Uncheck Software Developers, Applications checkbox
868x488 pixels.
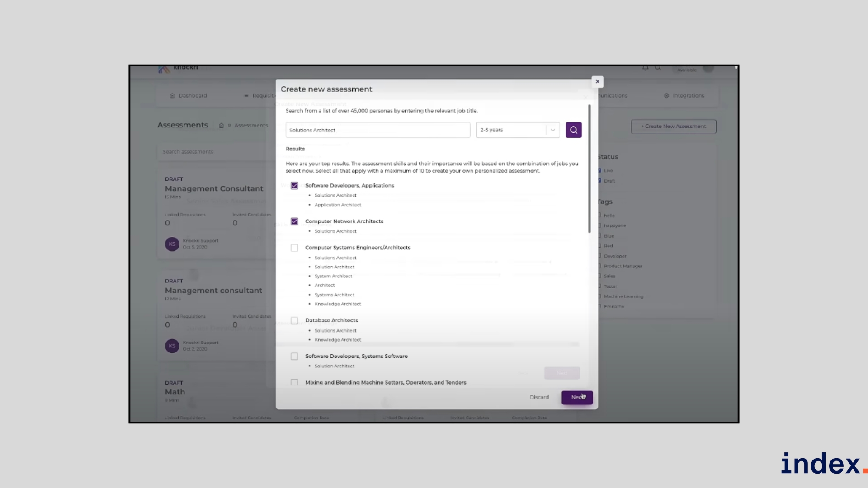[x=294, y=186]
